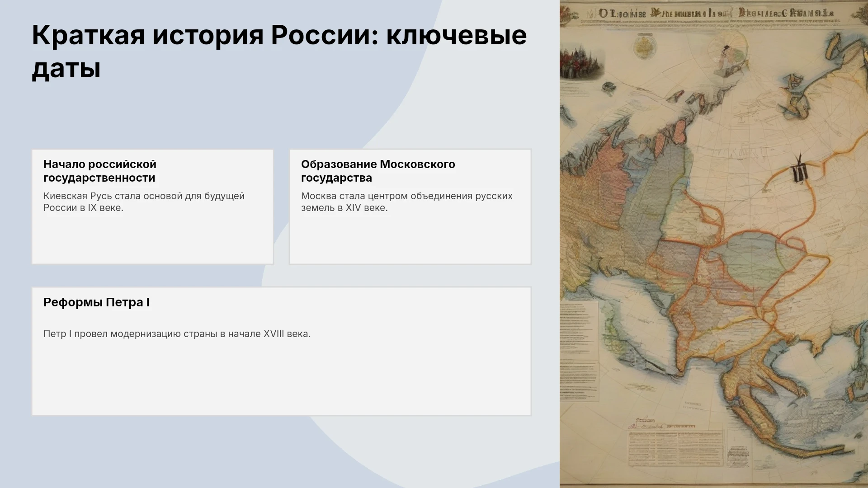Click the text about Киевская Русь in IX веке

[x=144, y=202]
